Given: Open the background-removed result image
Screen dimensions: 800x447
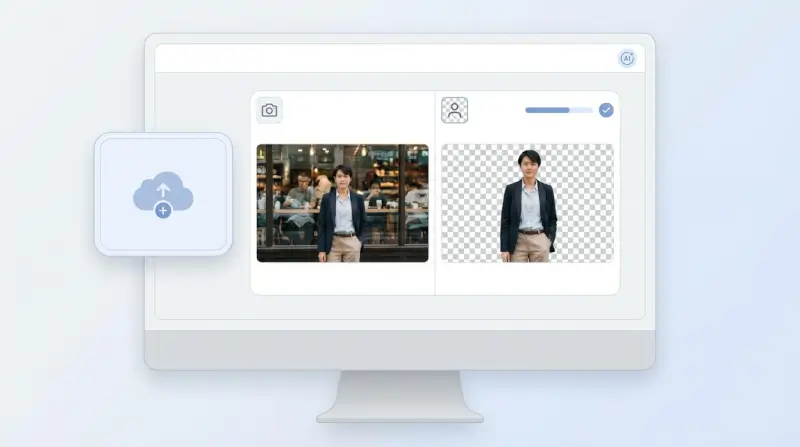Looking at the screenshot, I should click(x=528, y=203).
